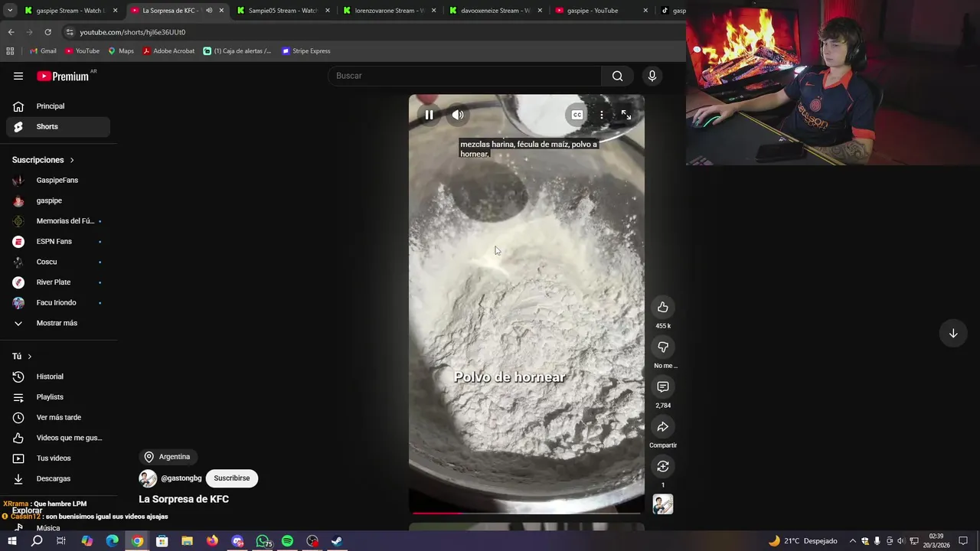Open Stripe Express bookmark
Image resolution: width=980 pixels, height=551 pixels.
coord(306,51)
